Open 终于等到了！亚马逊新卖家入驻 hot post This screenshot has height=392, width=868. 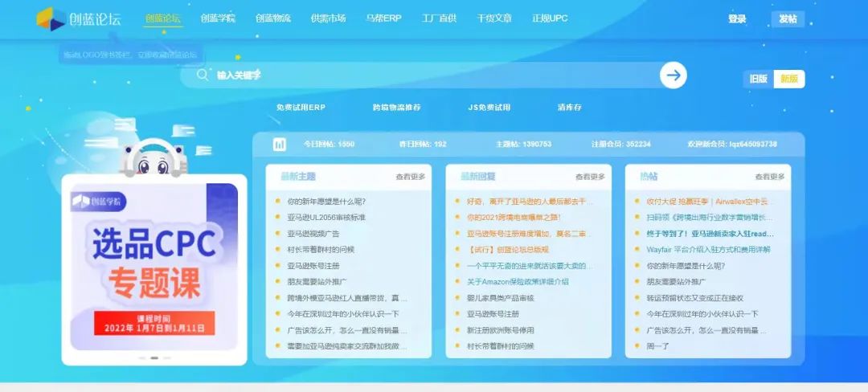[710, 233]
